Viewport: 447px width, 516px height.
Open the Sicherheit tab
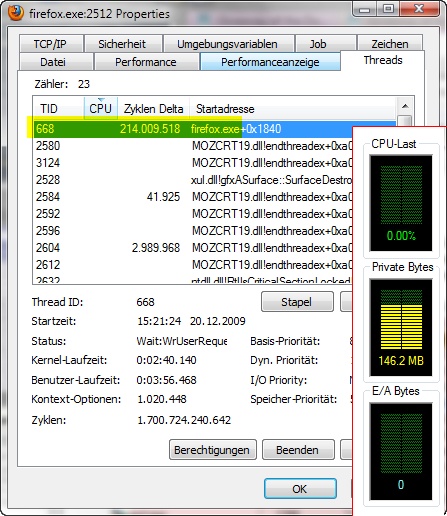point(122,44)
